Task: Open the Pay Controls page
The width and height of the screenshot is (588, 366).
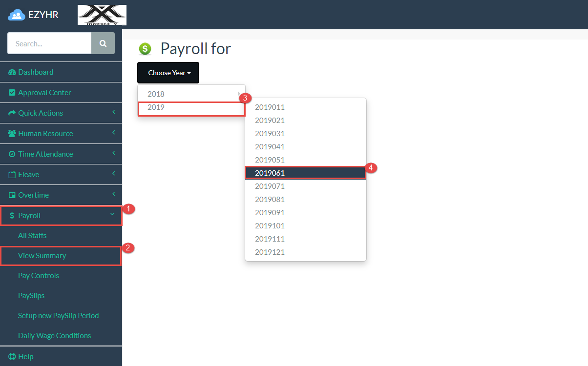Action: (39, 276)
